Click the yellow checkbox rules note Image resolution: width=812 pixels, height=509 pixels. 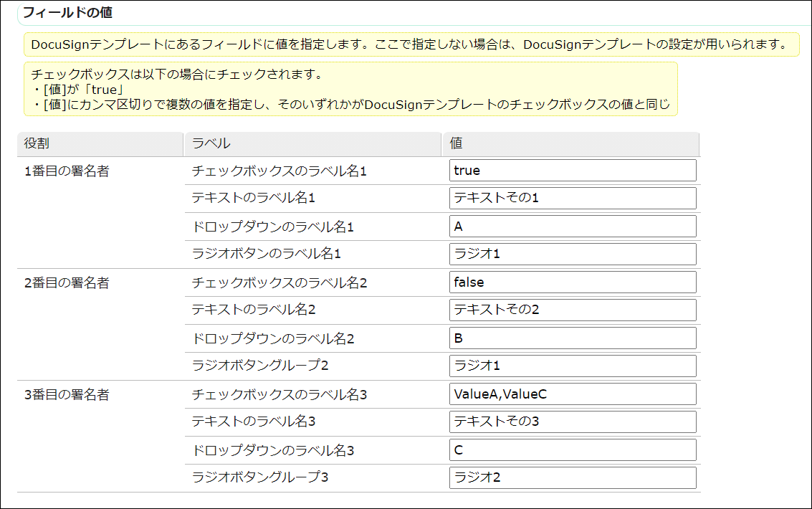click(350, 89)
